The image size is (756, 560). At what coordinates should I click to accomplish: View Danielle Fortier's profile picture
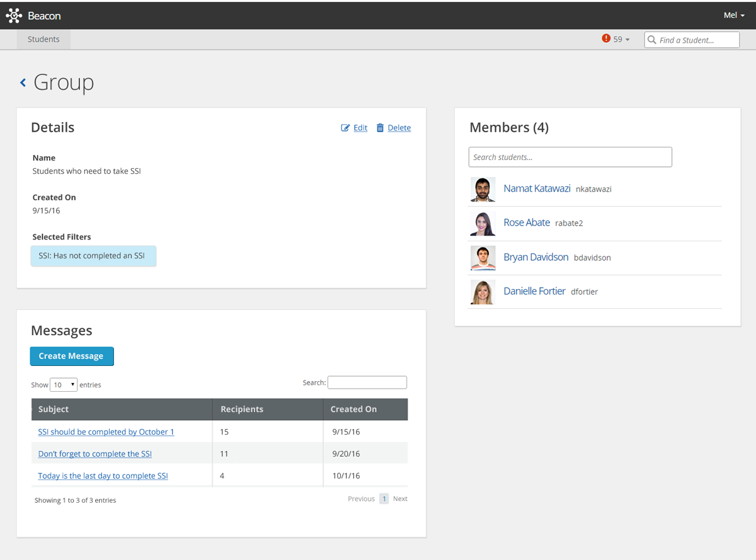tap(483, 292)
